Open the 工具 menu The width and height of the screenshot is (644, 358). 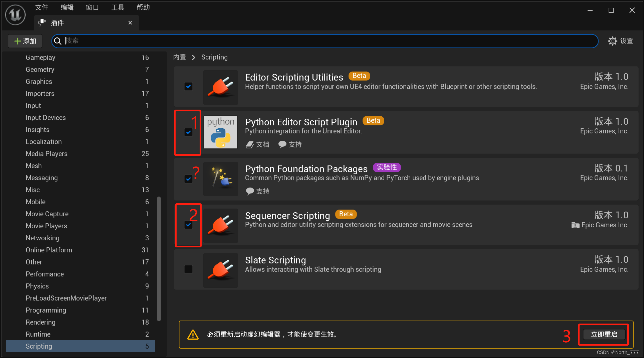click(x=118, y=7)
